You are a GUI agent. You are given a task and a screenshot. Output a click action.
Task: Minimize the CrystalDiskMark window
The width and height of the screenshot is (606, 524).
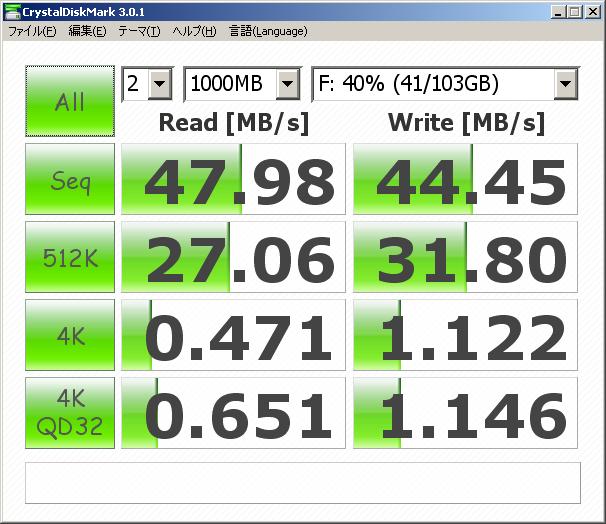[x=557, y=12]
